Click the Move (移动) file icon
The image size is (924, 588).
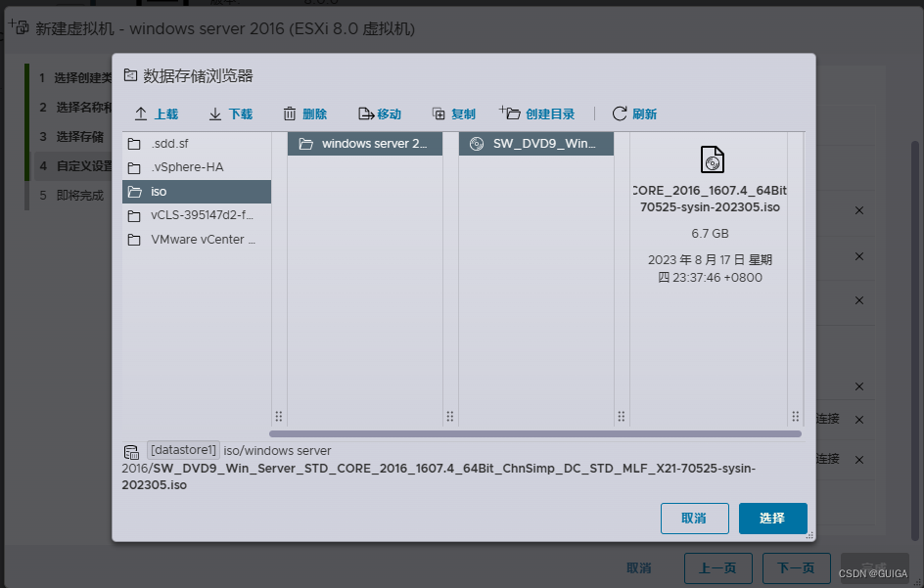coord(366,113)
